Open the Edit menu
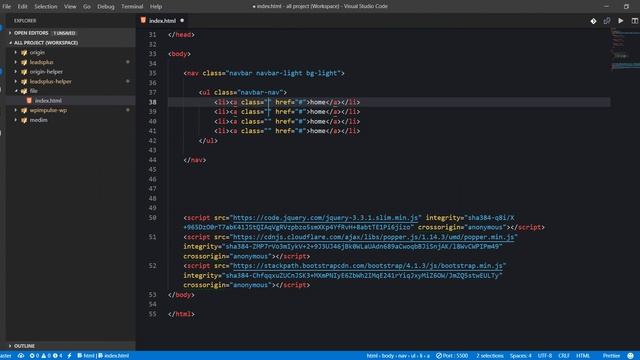The image size is (640, 360). (x=22, y=7)
